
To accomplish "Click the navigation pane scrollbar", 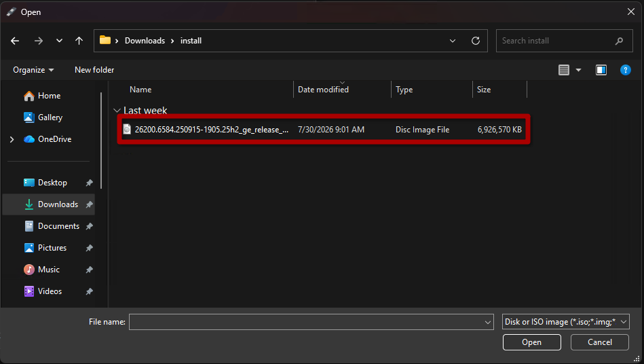I will (101, 141).
